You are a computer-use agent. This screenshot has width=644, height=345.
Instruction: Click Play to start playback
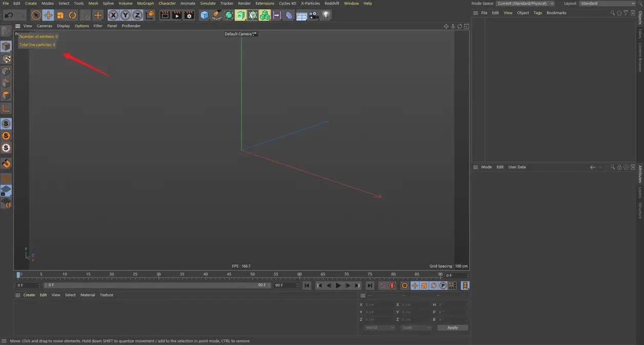point(338,285)
